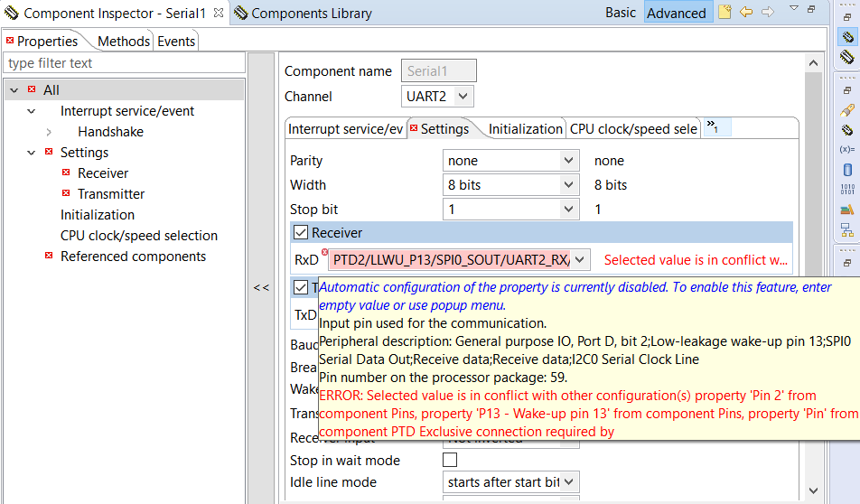Toggle the Transmitter checkbox below the RxD row
This screenshot has height=504, width=860.
coord(301,287)
